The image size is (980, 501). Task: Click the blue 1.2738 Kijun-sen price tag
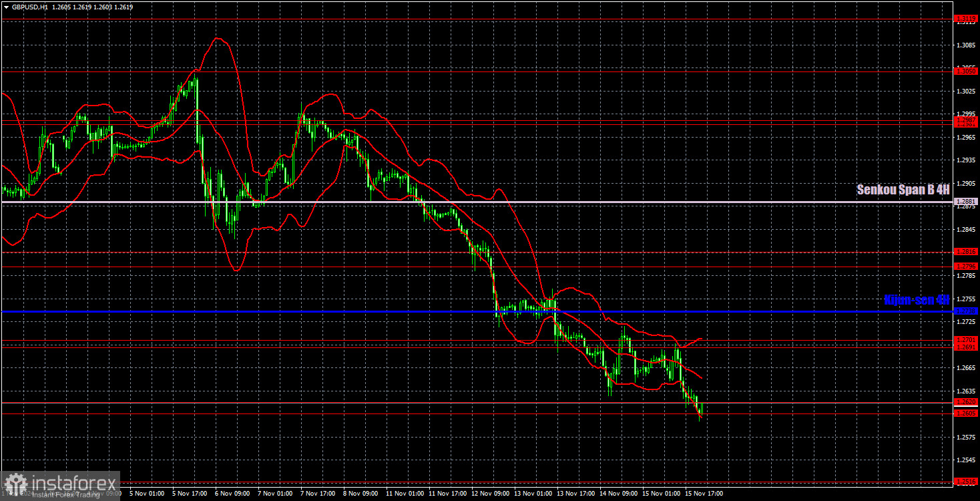(x=966, y=311)
